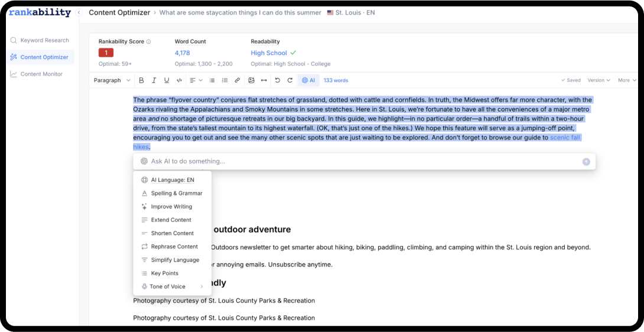This screenshot has height=332, width=644.
Task: Insert a bulleted list
Action: 212,80
